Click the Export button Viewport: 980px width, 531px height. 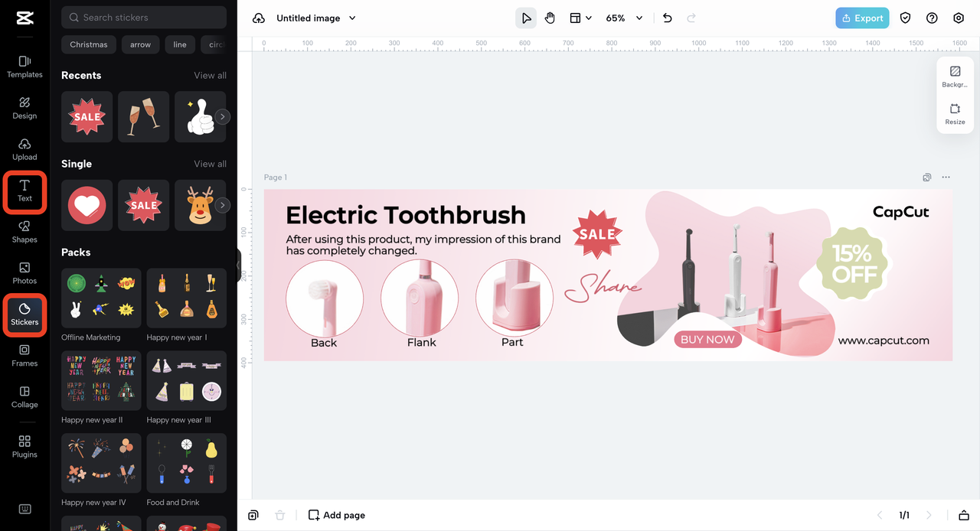pos(862,18)
